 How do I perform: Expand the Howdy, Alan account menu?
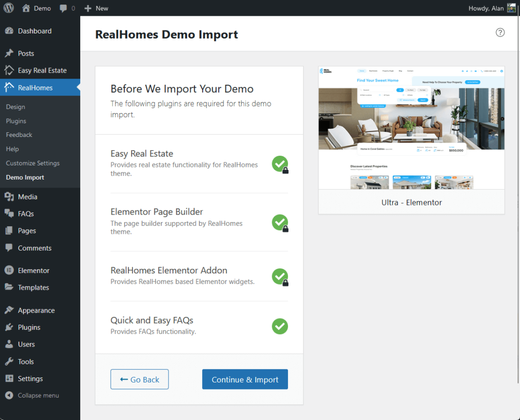click(x=485, y=8)
